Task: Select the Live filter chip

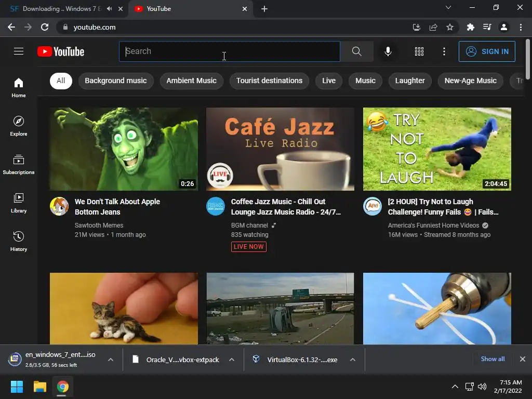Action: 329,81
